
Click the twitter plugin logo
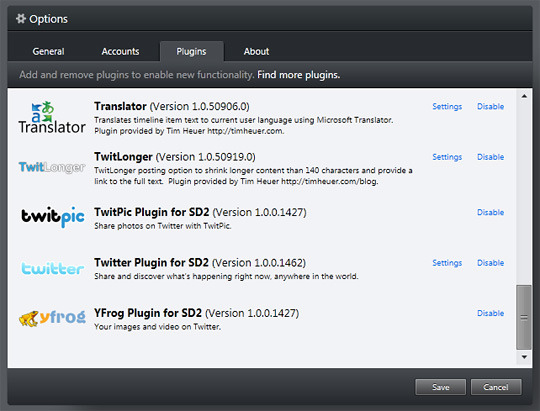click(53, 268)
